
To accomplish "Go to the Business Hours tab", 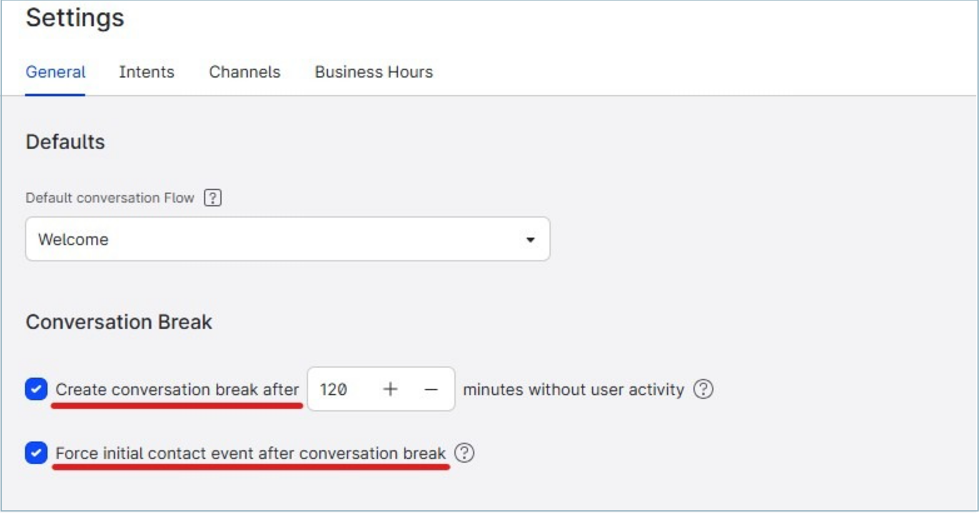I will point(373,72).
